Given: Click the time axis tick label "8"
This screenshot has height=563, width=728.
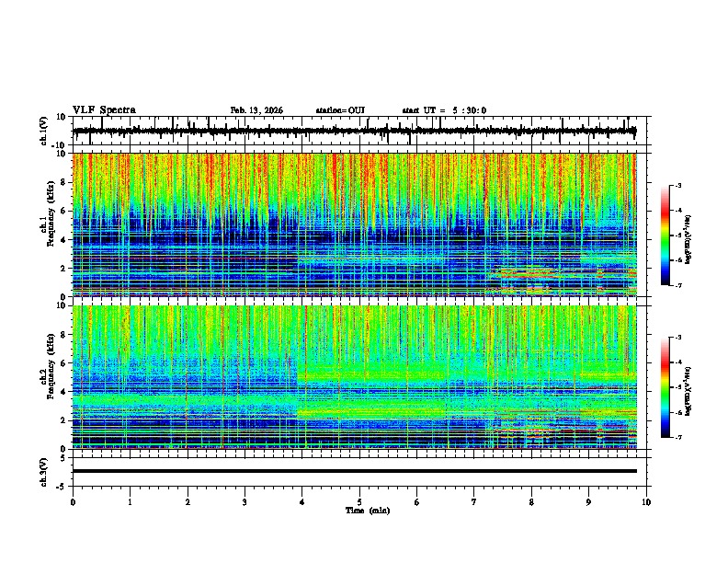Looking at the screenshot, I should point(531,502).
